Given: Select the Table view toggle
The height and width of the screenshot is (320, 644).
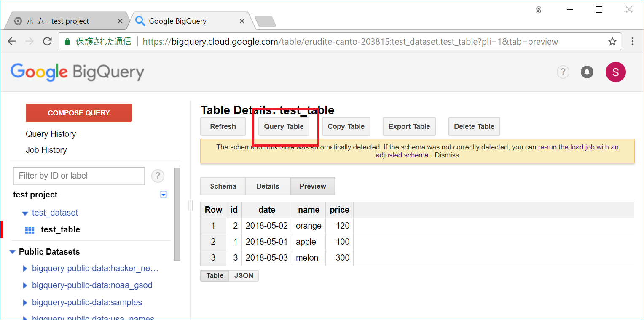Looking at the screenshot, I should 215,275.
